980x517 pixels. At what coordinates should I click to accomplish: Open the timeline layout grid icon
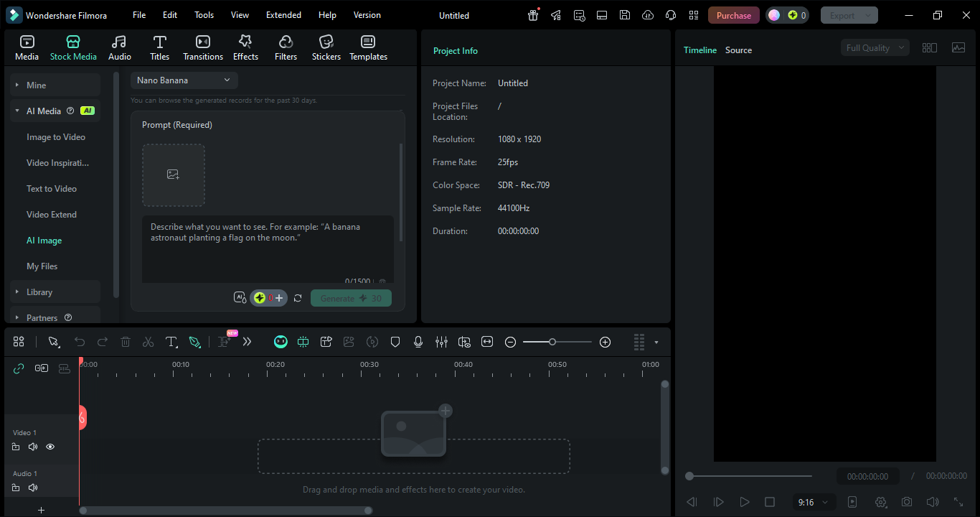(19, 342)
